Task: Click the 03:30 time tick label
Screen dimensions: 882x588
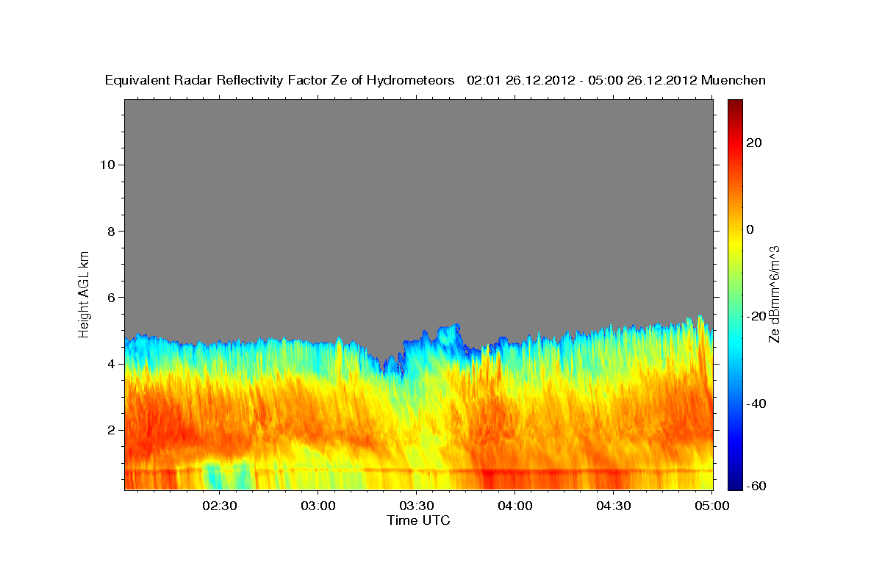Action: pos(417,506)
